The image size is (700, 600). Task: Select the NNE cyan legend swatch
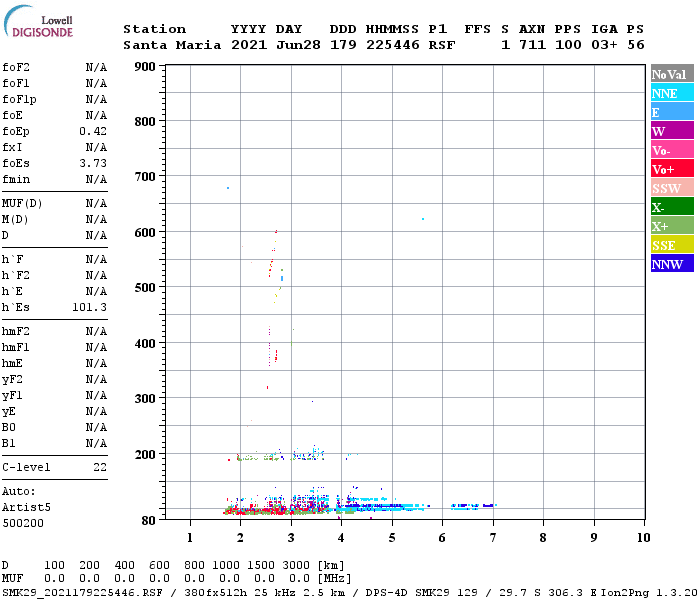[672, 93]
